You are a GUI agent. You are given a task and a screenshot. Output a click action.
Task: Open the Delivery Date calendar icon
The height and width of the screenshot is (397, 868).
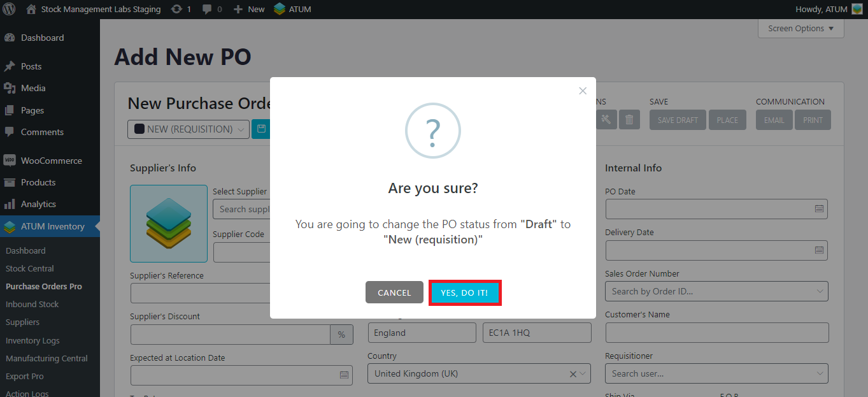(x=820, y=250)
